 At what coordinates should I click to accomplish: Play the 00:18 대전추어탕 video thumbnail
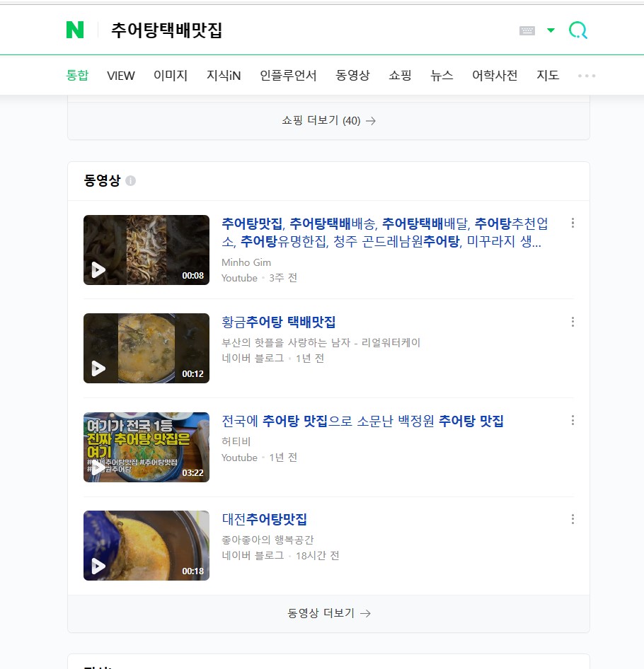coord(146,546)
